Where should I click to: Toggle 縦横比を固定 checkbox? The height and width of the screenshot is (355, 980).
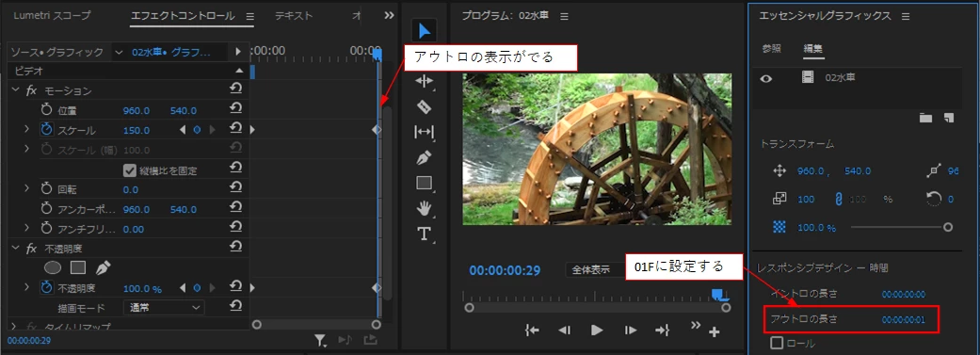[x=129, y=170]
